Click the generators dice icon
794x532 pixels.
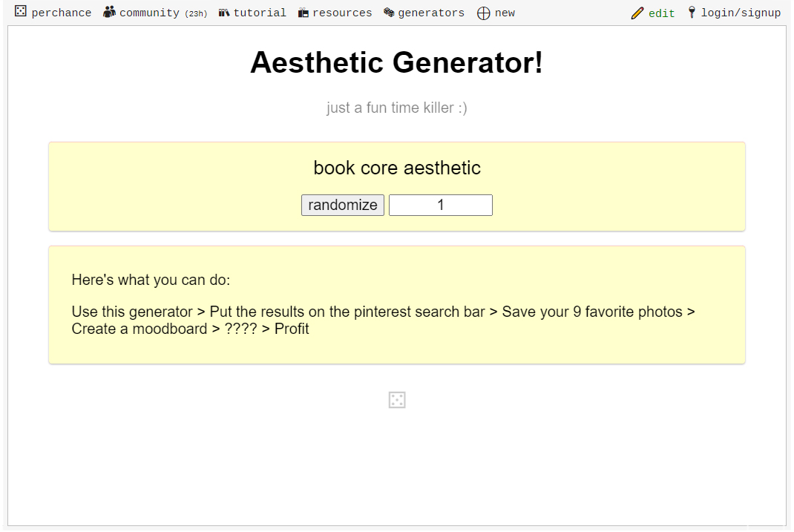click(389, 13)
